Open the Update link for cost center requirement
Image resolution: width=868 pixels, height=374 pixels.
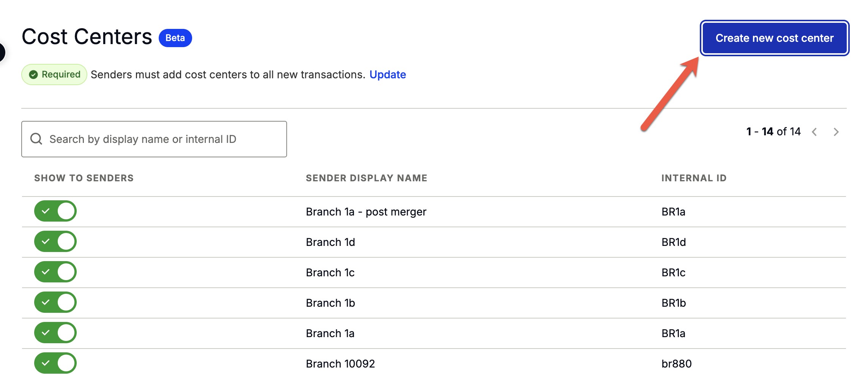(x=388, y=74)
